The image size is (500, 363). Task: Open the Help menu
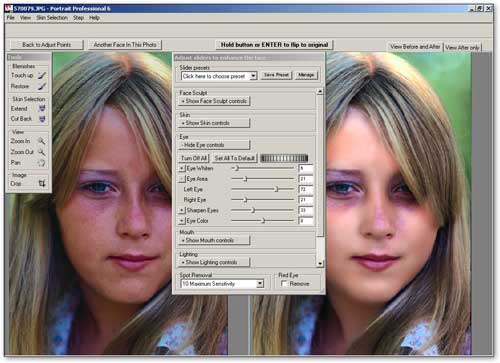click(94, 18)
